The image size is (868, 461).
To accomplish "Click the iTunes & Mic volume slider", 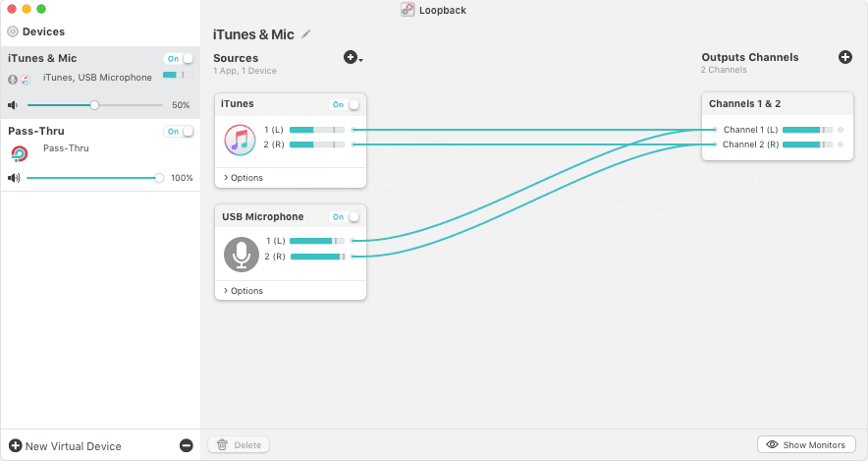I will point(94,104).
